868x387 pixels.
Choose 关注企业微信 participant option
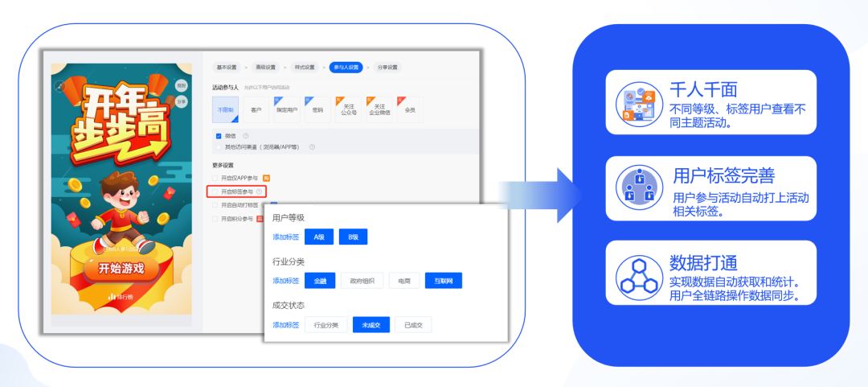point(379,109)
